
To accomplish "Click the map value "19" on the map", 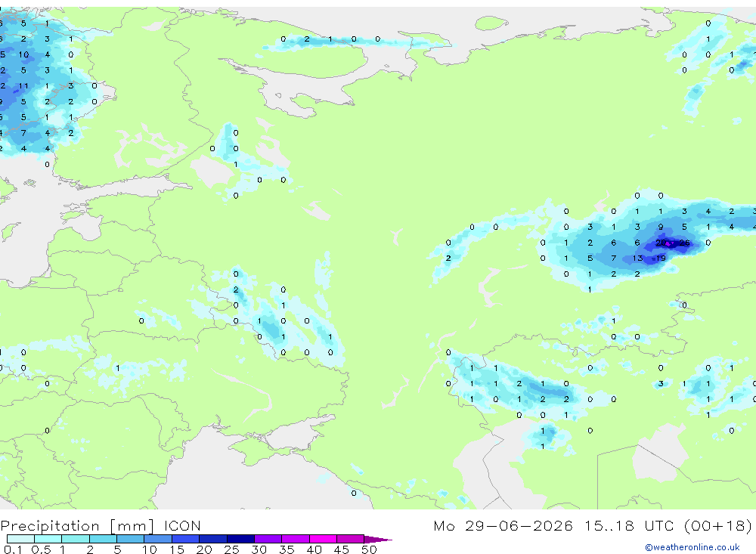I will [x=661, y=258].
